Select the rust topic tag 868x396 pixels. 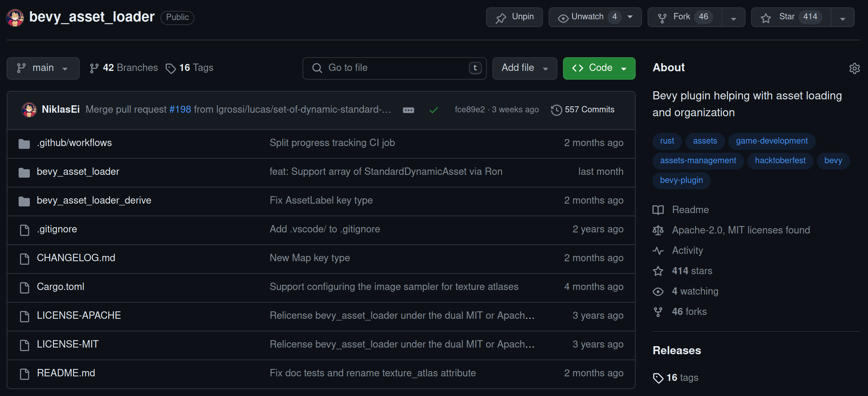[x=667, y=141]
